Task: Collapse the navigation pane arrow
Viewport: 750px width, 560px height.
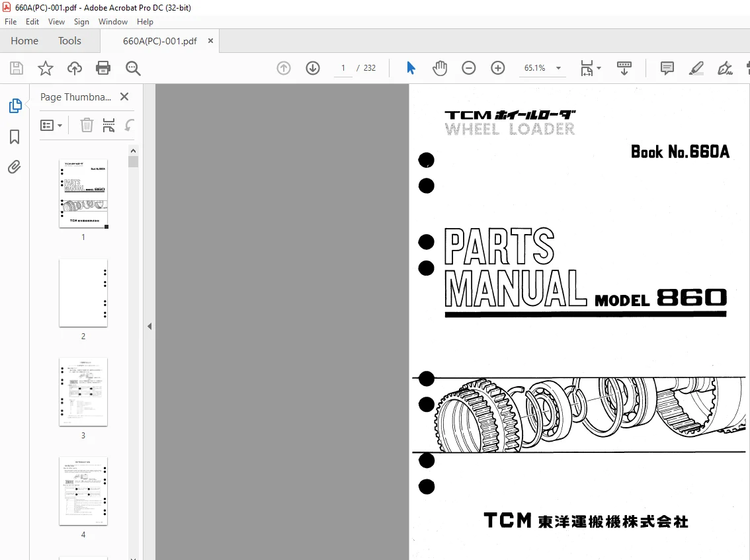Action: pyautogui.click(x=149, y=326)
